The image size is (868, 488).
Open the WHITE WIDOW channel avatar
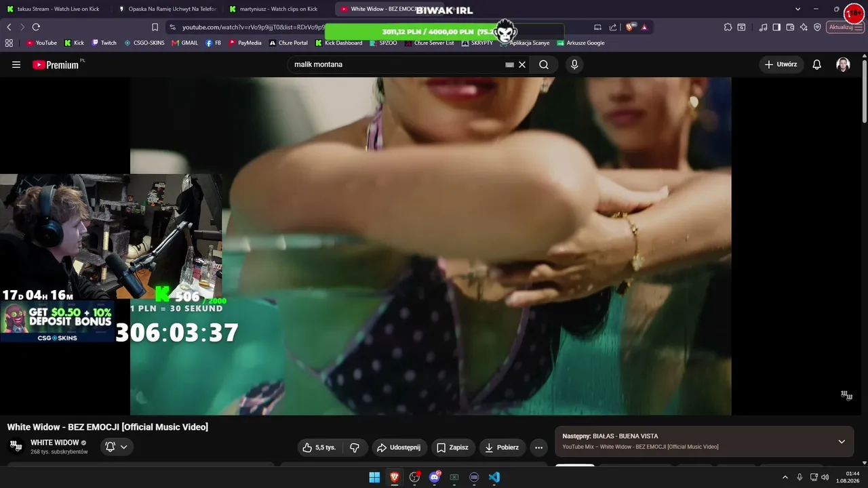(x=16, y=446)
